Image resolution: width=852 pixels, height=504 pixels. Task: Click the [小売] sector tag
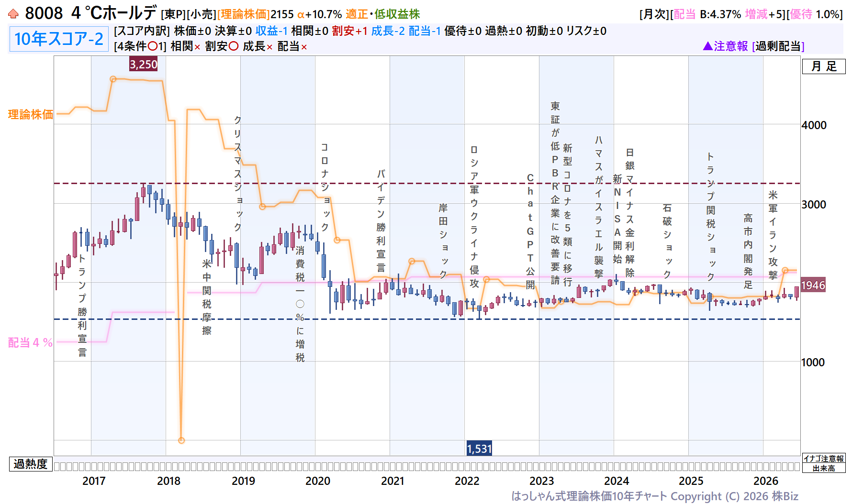coord(201,14)
